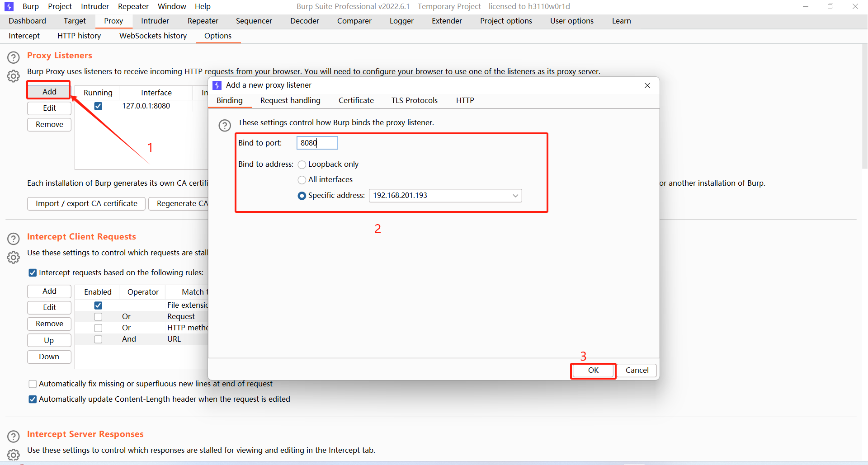The image size is (868, 465).
Task: Enable the Or HTTP method rule checkbox
Action: coord(98,328)
